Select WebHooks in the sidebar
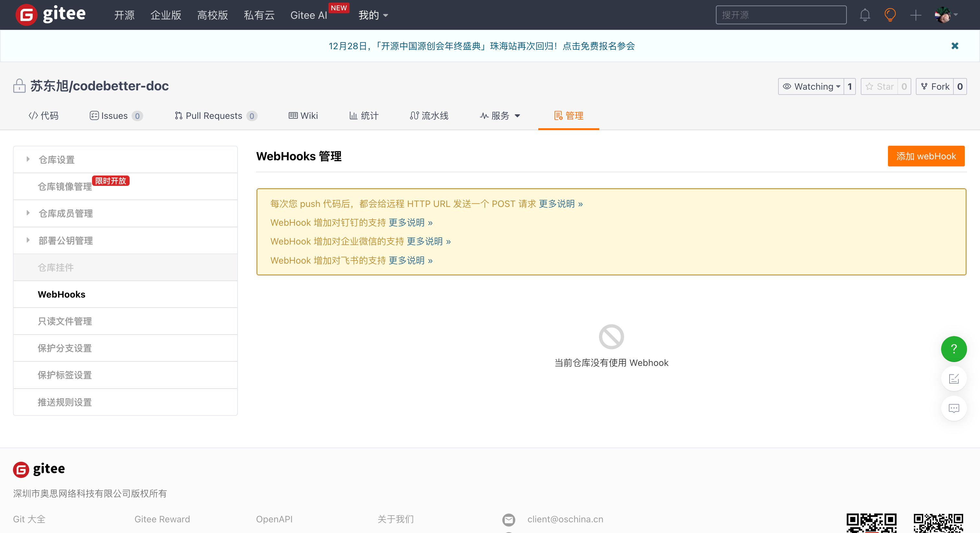Image resolution: width=980 pixels, height=533 pixels. 125,295
